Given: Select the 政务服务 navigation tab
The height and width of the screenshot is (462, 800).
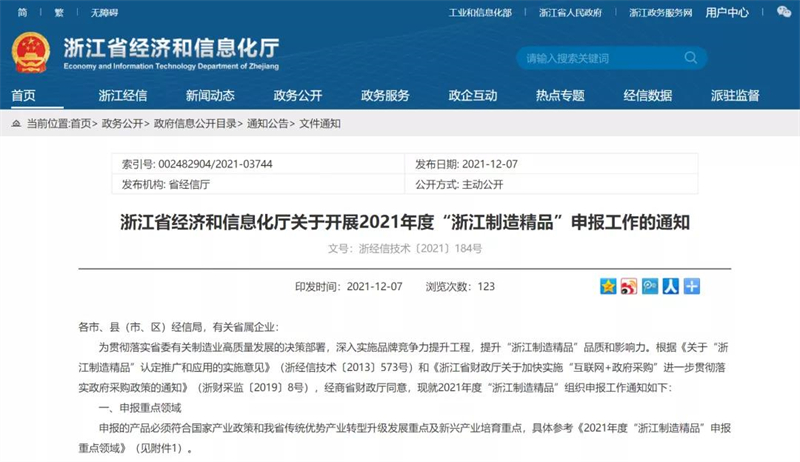Looking at the screenshot, I should tap(385, 95).
